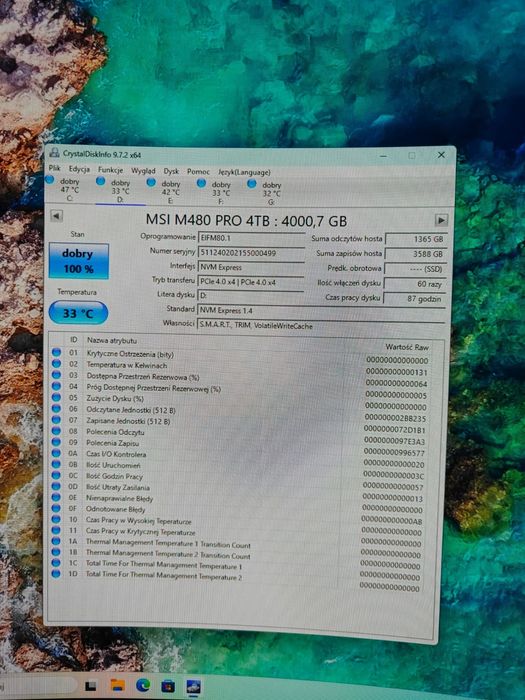The width and height of the screenshot is (525, 700).
Task: Select Total Time For Thermal Management Temperature 1
Action: (x=237, y=565)
